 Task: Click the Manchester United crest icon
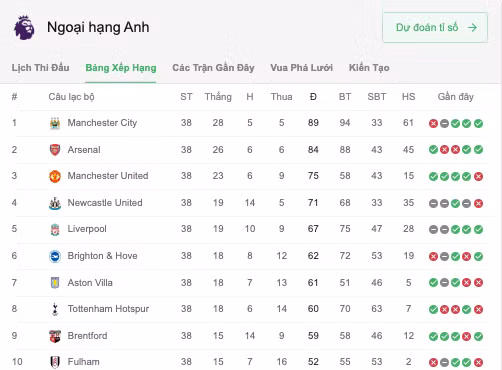tap(55, 176)
